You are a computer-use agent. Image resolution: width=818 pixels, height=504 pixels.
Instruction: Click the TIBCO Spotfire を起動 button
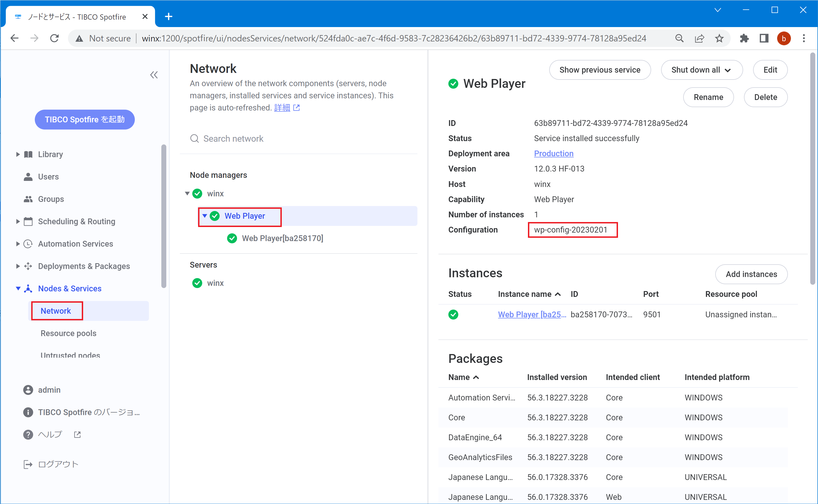[x=85, y=120]
